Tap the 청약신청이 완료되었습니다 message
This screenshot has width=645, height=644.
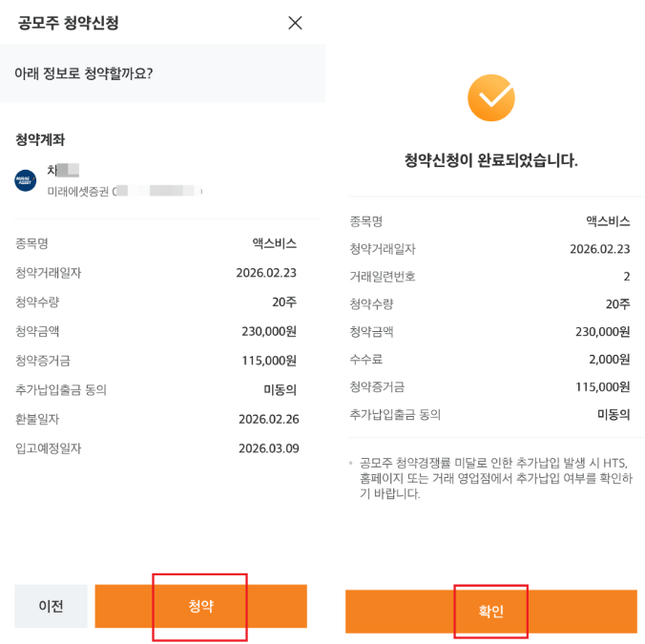490,160
